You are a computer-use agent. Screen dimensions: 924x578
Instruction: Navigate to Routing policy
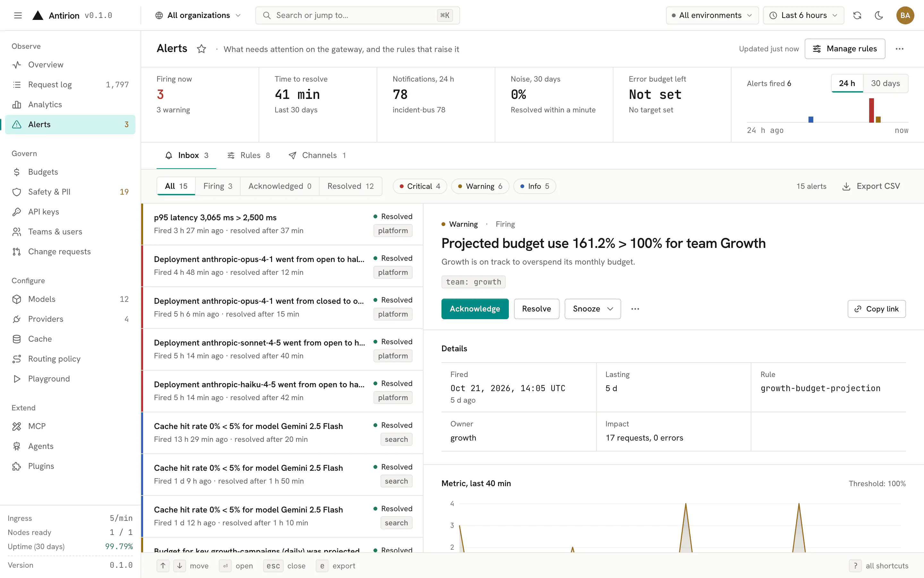click(70, 359)
